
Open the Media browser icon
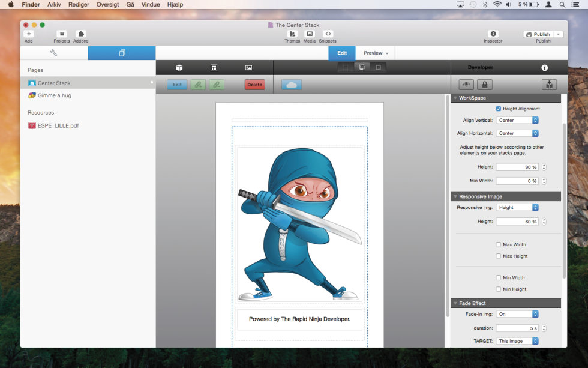pos(310,34)
